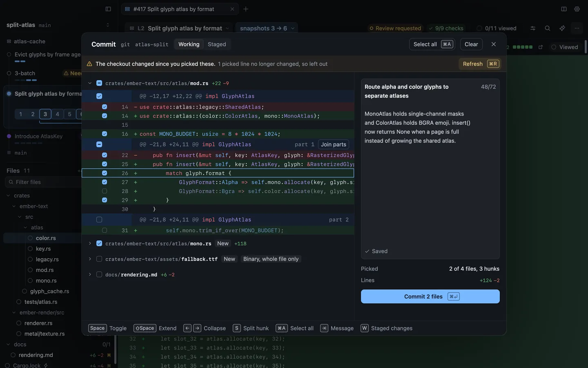Uncheck the SharedAtlas removed line checkbox
The height and width of the screenshot is (368, 588).
105,107
